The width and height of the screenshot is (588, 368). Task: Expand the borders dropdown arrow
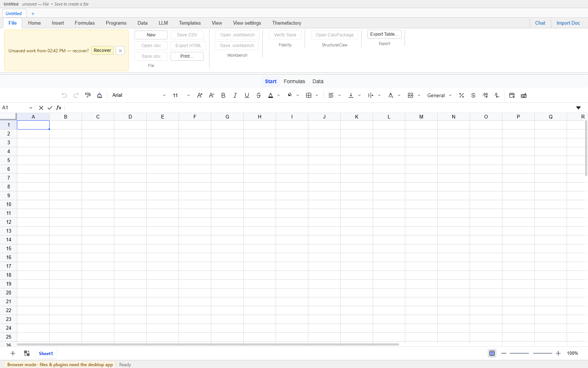tap(317, 95)
